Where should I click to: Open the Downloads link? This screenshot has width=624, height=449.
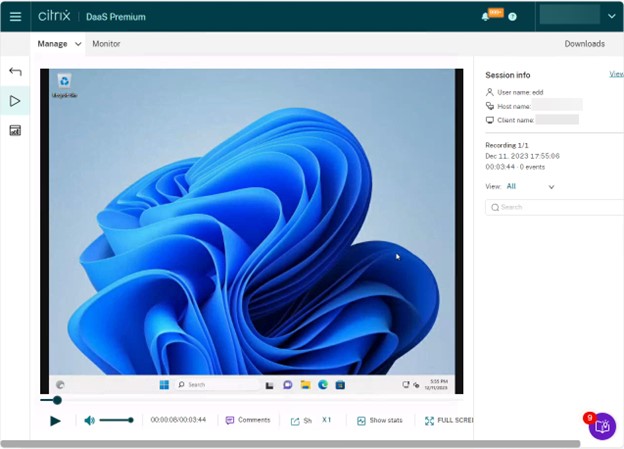[585, 44]
